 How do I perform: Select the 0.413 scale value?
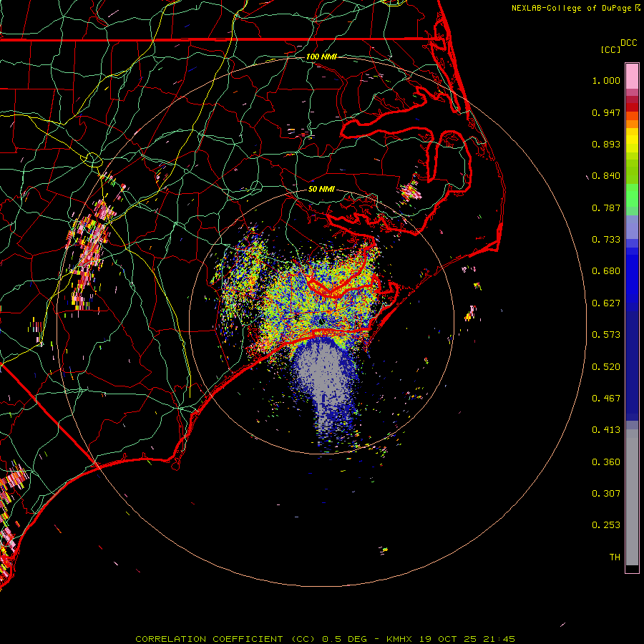pyautogui.click(x=606, y=430)
